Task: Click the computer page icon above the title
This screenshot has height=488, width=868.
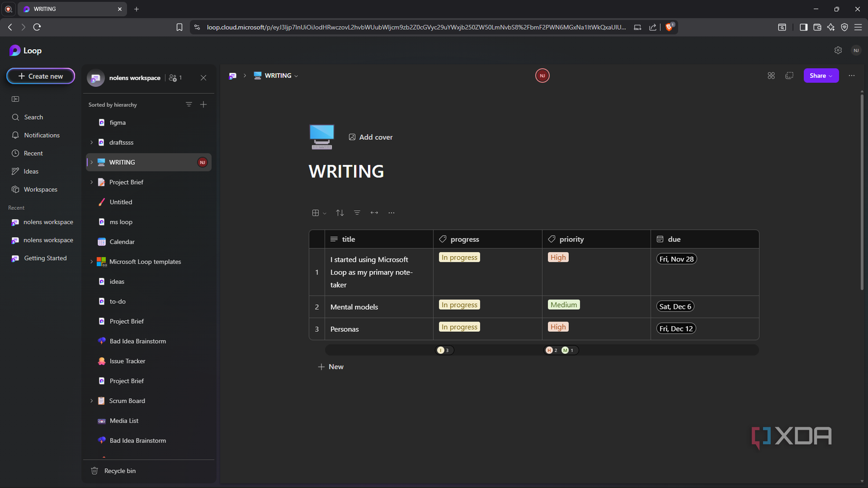Action: coord(322,137)
